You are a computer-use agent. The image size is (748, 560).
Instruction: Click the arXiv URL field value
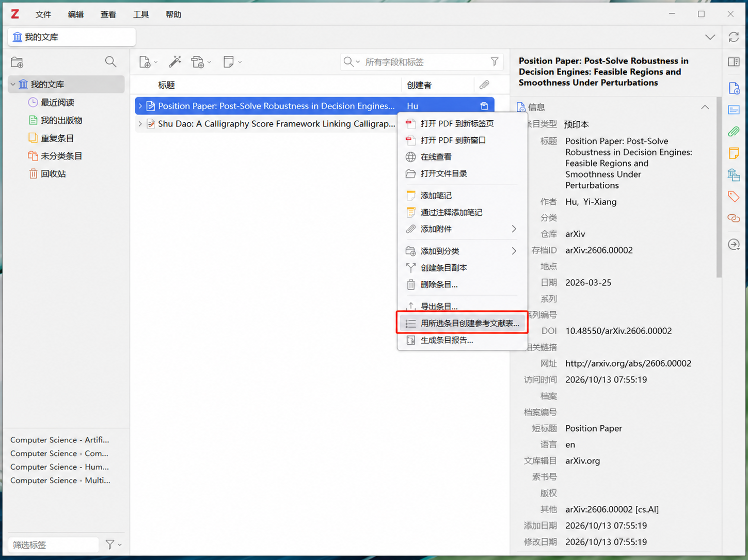628,363
